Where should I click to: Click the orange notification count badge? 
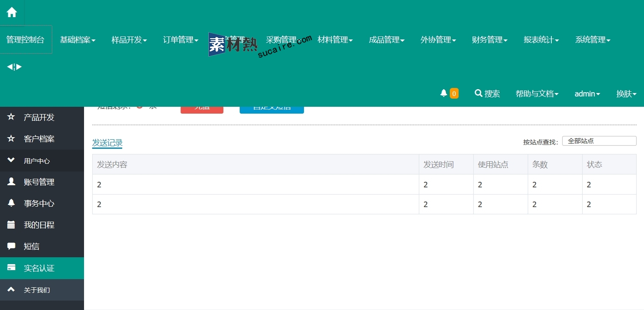(x=454, y=93)
